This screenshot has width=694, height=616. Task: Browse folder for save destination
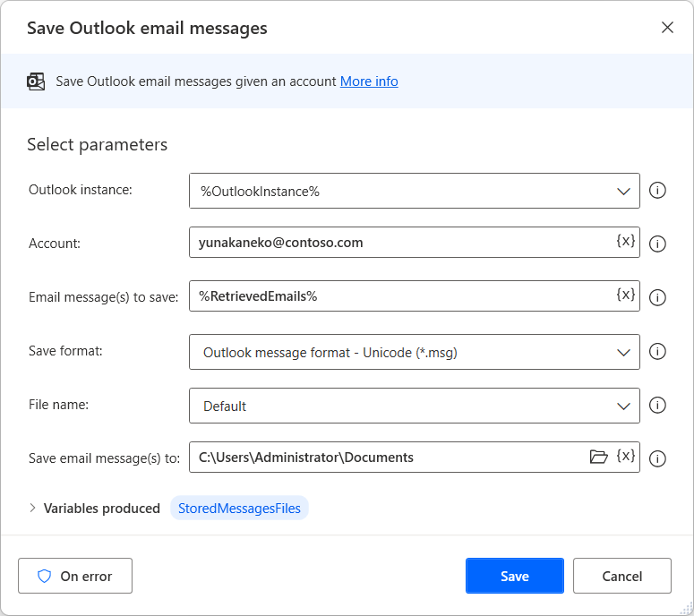598,457
